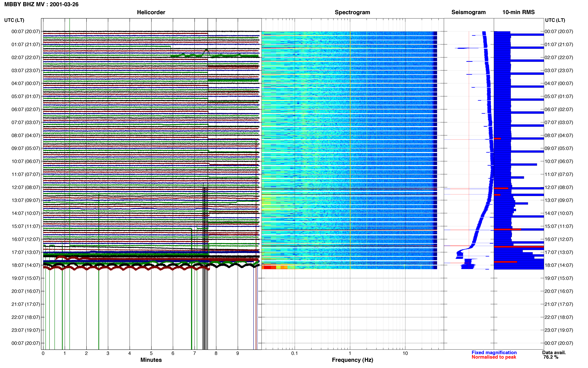Click the '76.2 %' data availability value
588x368 pixels.
pos(551,357)
